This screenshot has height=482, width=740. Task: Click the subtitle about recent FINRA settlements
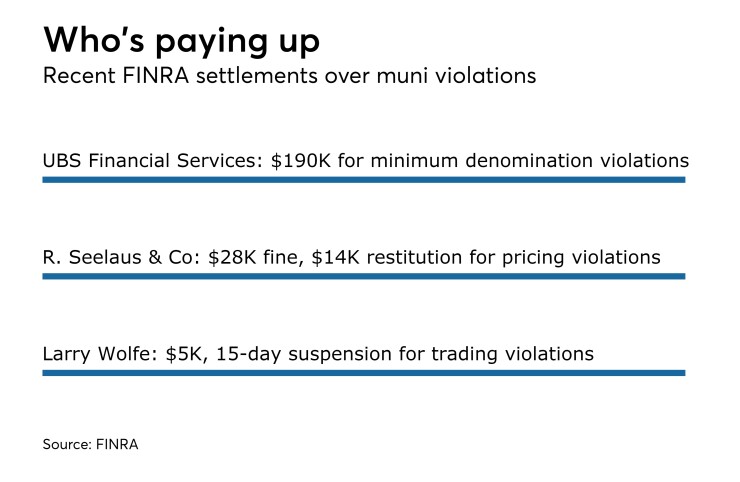(288, 78)
